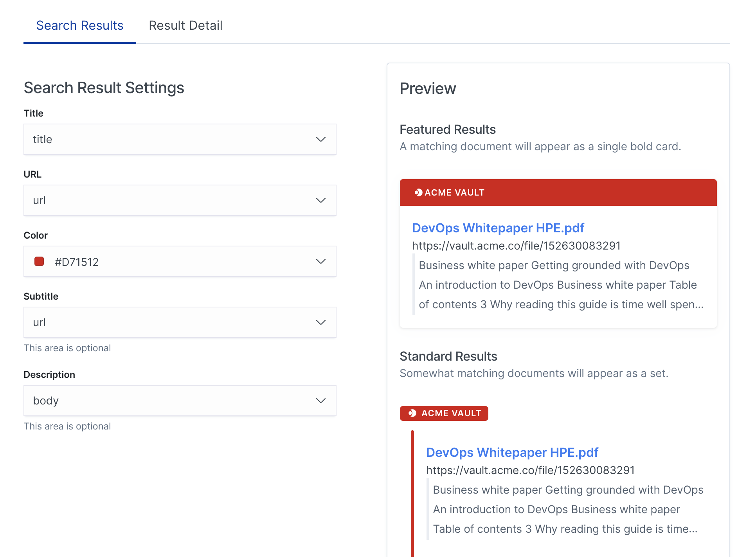The height and width of the screenshot is (557, 756).
Task: Select the Search Results tab
Action: click(x=79, y=25)
